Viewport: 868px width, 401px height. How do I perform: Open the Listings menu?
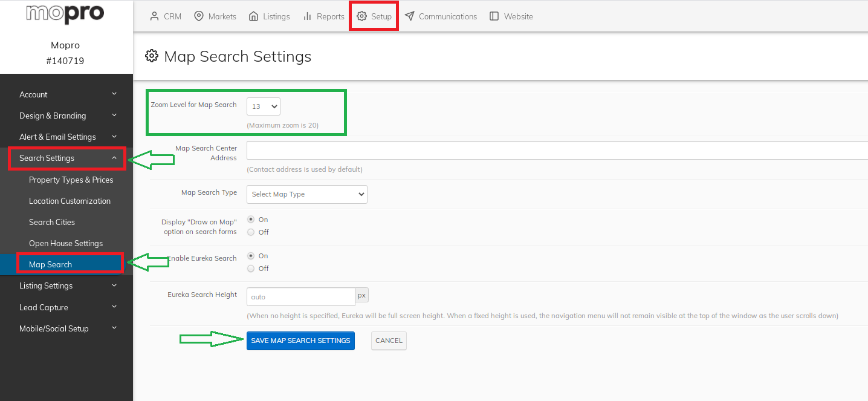click(x=269, y=16)
